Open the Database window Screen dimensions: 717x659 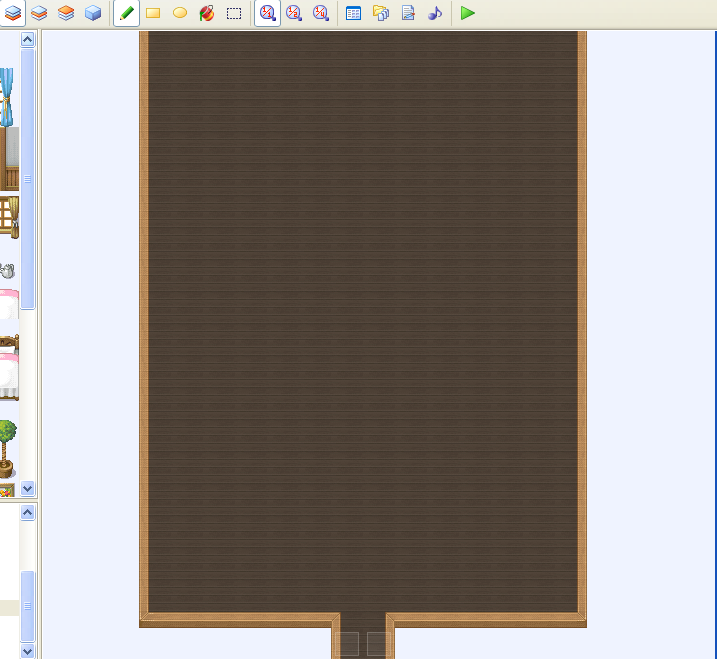[x=353, y=13]
